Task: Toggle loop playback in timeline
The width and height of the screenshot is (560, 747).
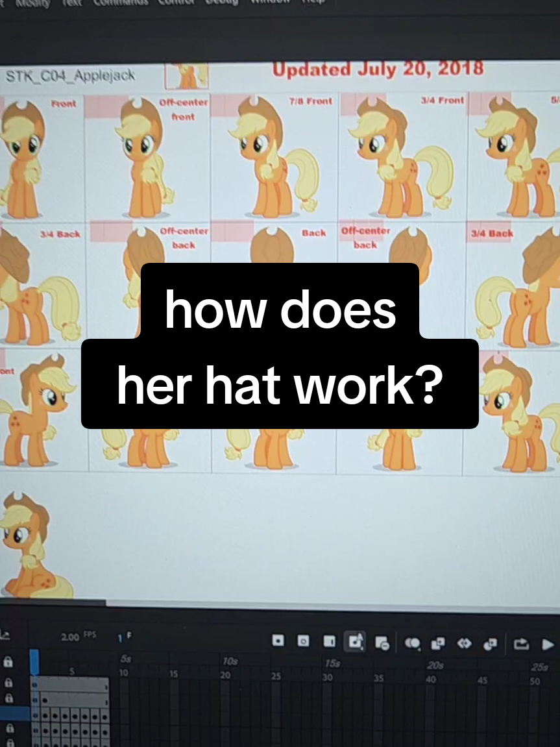Action: (x=522, y=644)
